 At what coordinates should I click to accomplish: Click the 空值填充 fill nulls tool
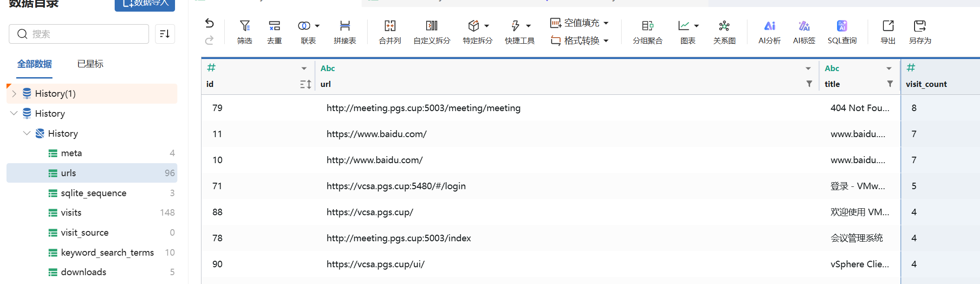click(575, 23)
